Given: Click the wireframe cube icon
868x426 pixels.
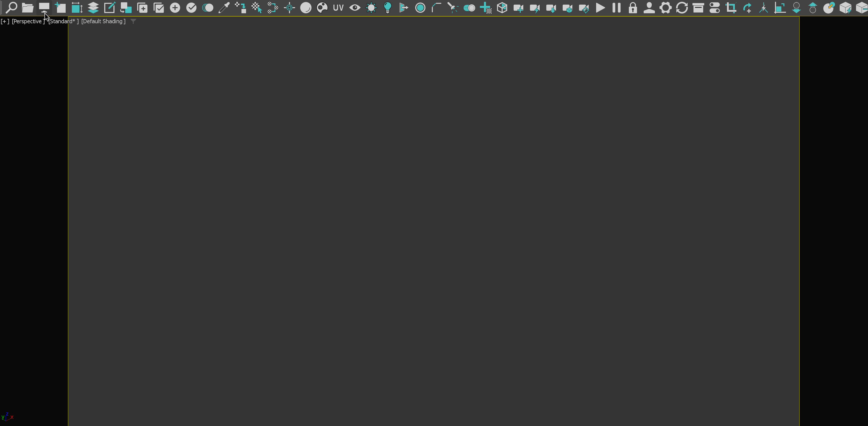Looking at the screenshot, I should point(502,7).
